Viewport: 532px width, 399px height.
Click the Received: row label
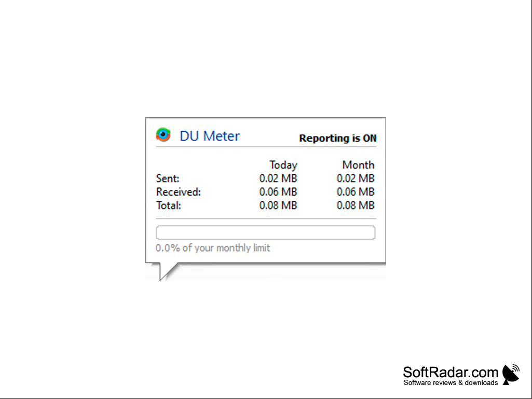(x=179, y=192)
